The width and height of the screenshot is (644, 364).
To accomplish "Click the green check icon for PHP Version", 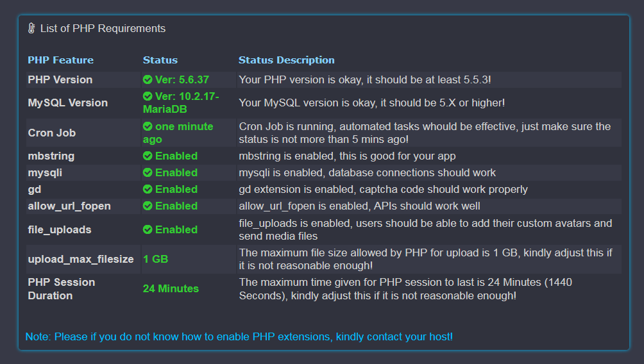I will tap(148, 79).
